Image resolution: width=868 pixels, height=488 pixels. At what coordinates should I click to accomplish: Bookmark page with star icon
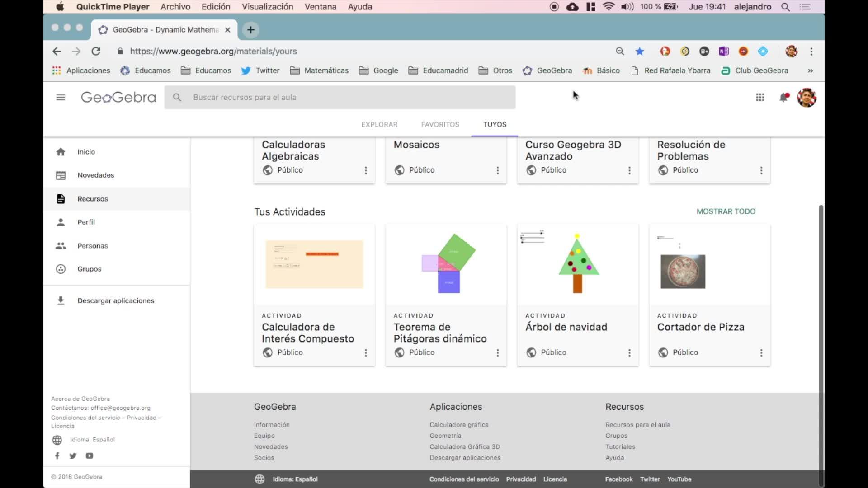point(639,51)
